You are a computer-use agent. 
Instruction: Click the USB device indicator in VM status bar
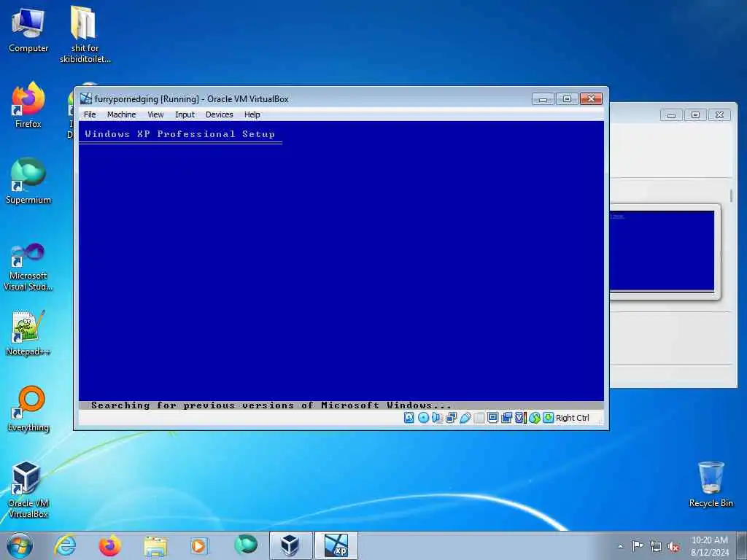point(465,418)
